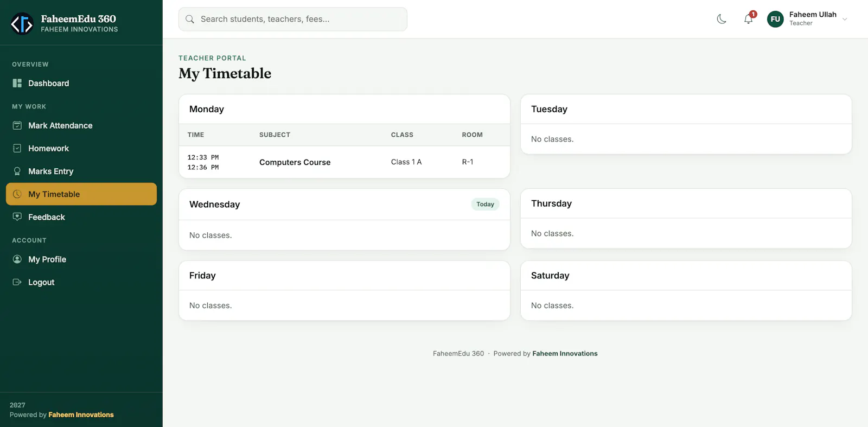Select Marks Entry in sidebar

click(81, 171)
